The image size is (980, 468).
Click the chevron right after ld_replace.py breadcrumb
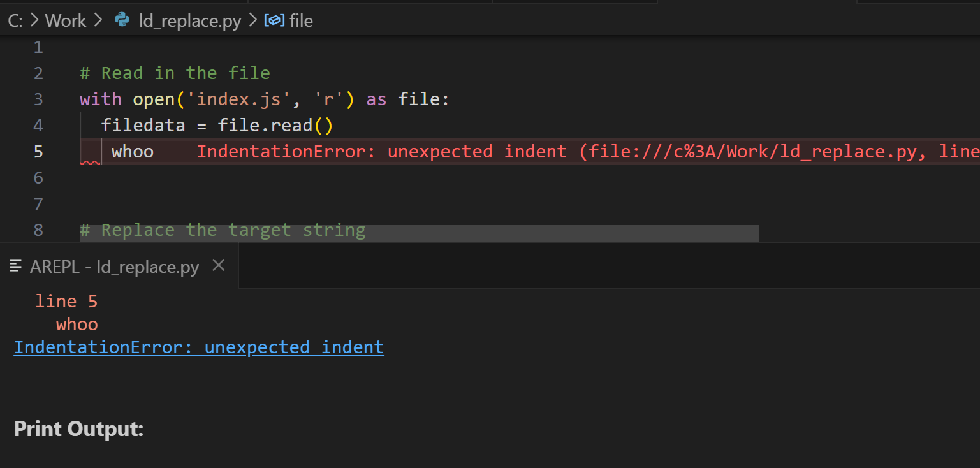[252, 20]
